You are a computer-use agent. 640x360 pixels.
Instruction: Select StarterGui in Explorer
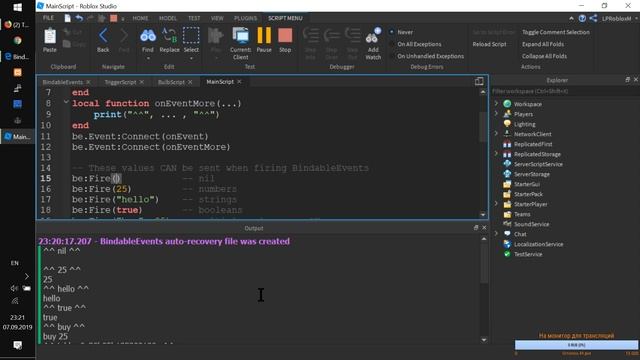click(527, 184)
